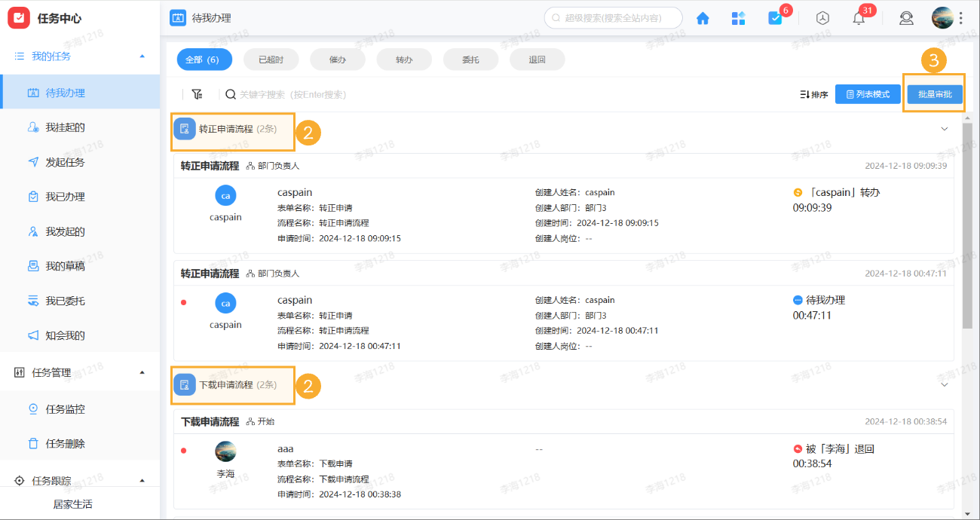Select the 全部 (6) filter pill
The image size is (980, 520).
coord(204,59)
